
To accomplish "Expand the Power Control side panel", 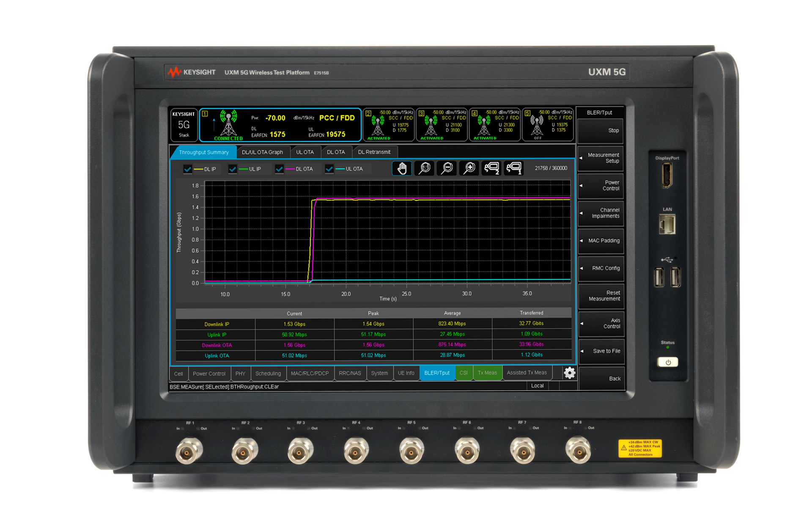I will (601, 186).
